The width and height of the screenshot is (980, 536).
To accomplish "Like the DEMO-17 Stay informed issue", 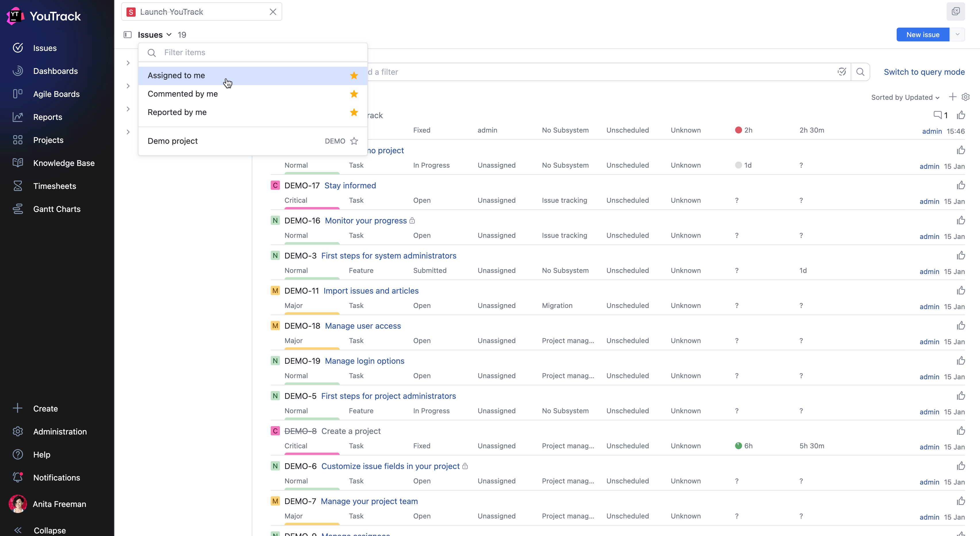I will 961,185.
